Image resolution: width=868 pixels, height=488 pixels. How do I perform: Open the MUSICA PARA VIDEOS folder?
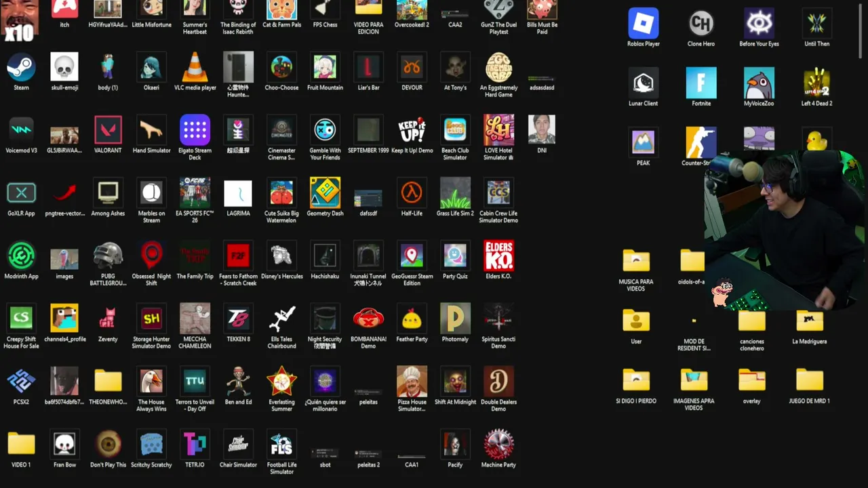point(636,261)
